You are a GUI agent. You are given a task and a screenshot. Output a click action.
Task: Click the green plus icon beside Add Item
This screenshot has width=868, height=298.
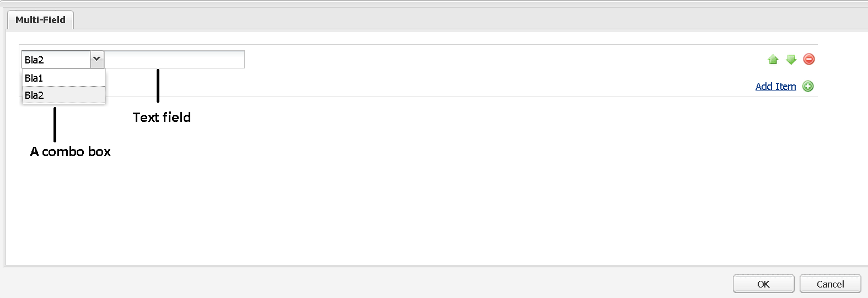click(x=808, y=86)
